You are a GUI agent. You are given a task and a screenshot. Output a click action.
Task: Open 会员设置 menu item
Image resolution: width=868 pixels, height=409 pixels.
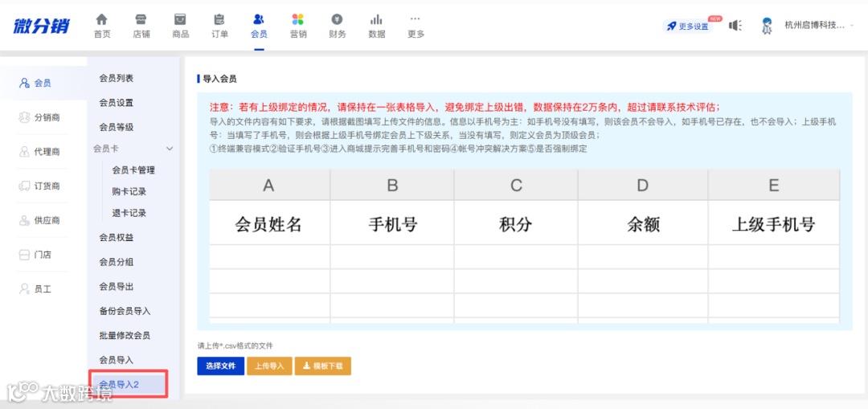click(x=117, y=103)
